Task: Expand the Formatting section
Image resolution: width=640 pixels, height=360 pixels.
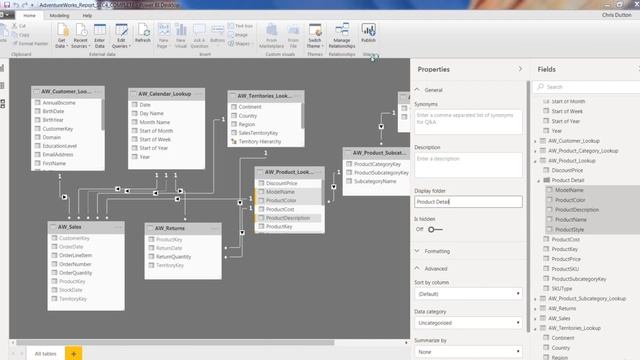Action: pyautogui.click(x=417, y=251)
